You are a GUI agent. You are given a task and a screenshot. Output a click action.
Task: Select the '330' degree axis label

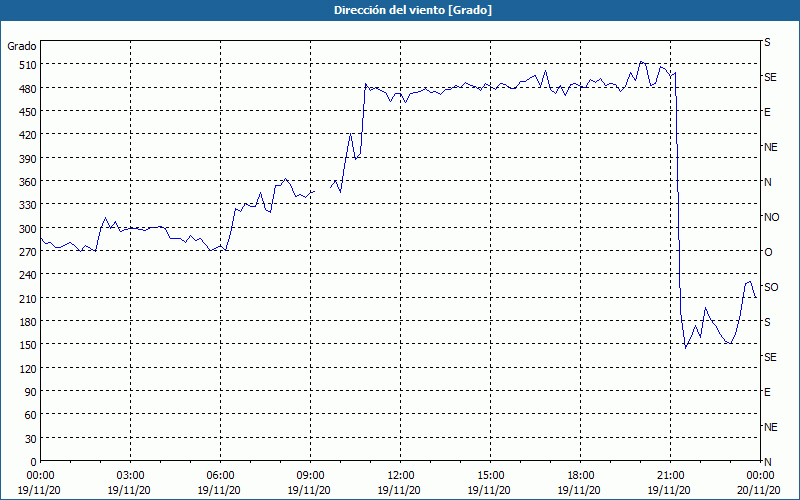coord(28,205)
